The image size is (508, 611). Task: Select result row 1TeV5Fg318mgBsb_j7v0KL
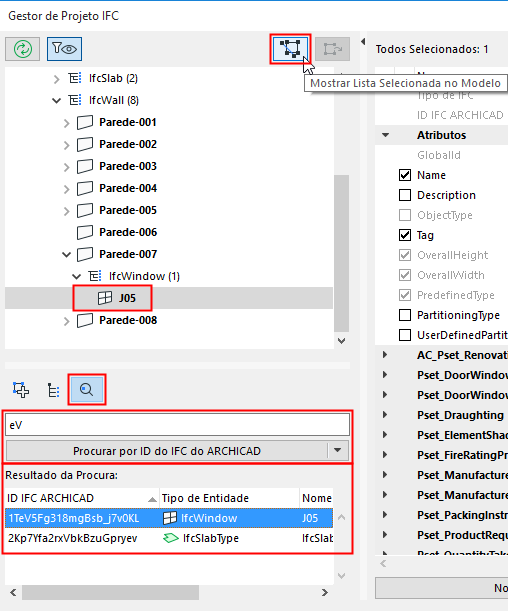(x=169, y=518)
